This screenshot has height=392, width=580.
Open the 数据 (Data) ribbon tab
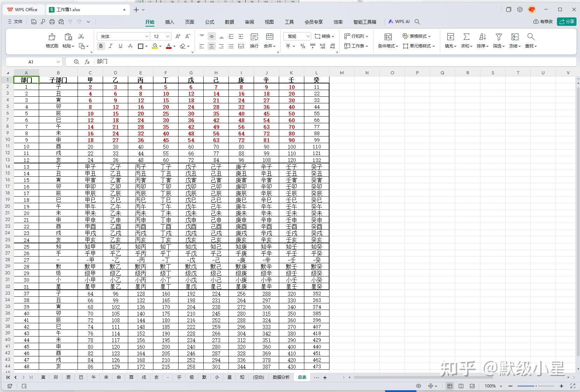click(x=230, y=22)
